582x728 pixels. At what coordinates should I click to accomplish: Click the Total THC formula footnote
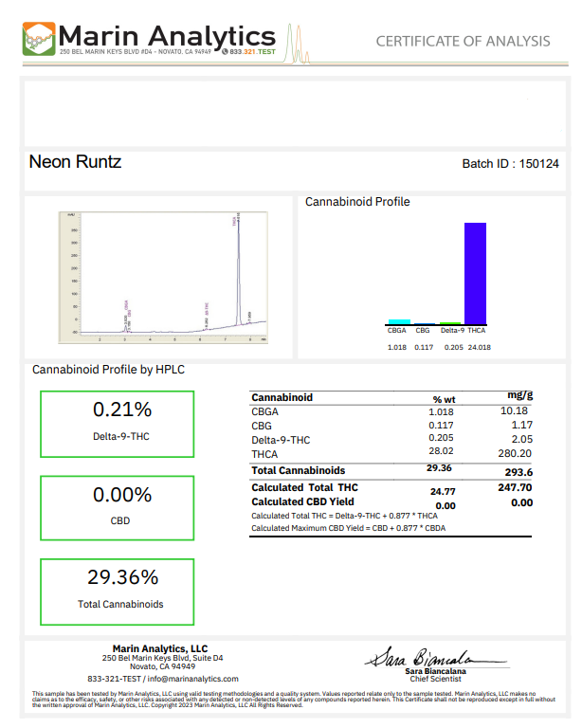coord(344,516)
